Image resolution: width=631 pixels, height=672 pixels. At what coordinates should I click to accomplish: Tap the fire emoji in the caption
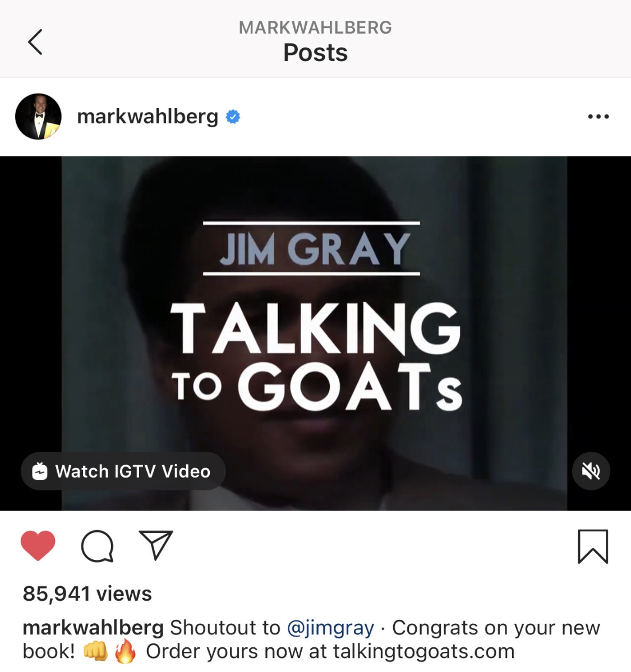[x=126, y=651]
